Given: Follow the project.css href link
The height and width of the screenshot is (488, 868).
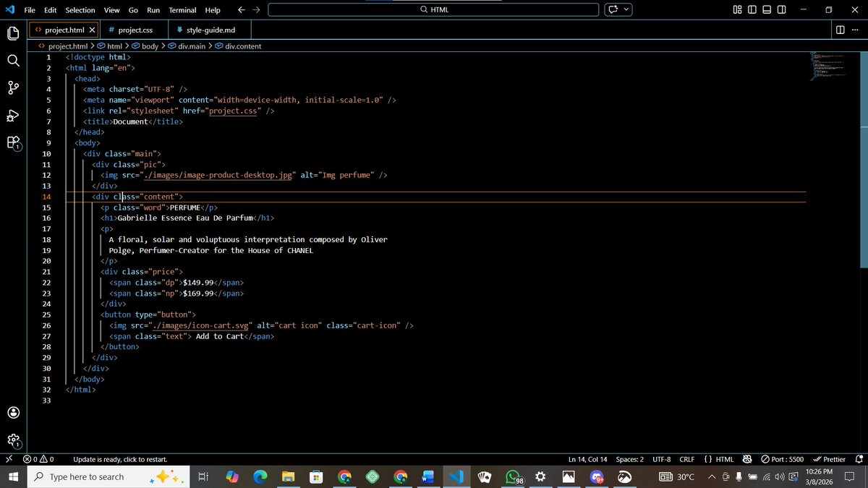Looking at the screenshot, I should tap(234, 111).
